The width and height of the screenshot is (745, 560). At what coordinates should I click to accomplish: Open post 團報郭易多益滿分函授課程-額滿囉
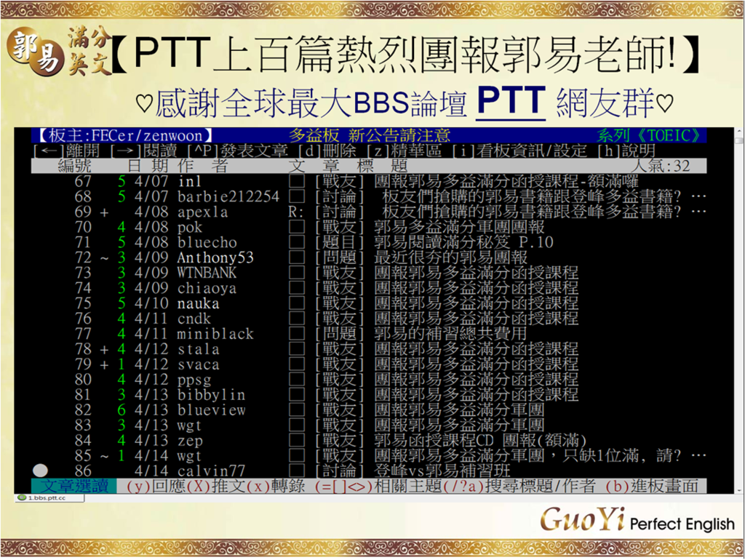pyautogui.click(x=506, y=181)
